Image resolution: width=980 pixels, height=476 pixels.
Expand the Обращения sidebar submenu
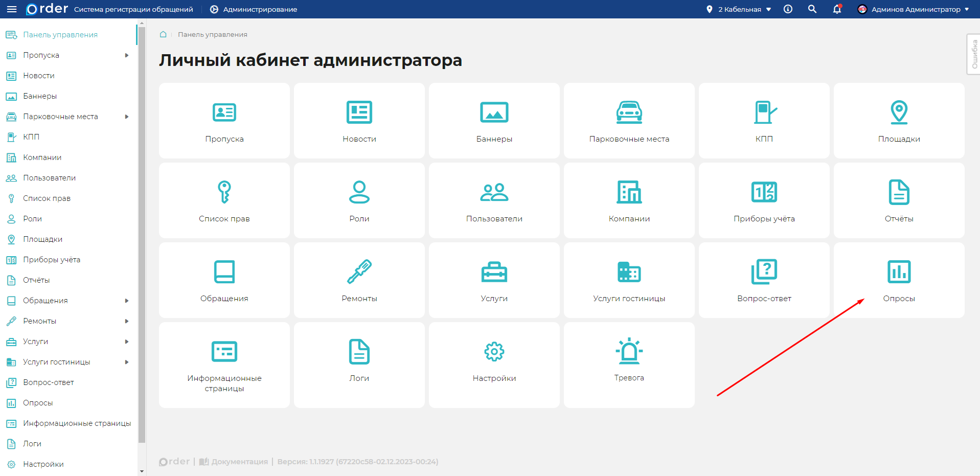(x=127, y=301)
